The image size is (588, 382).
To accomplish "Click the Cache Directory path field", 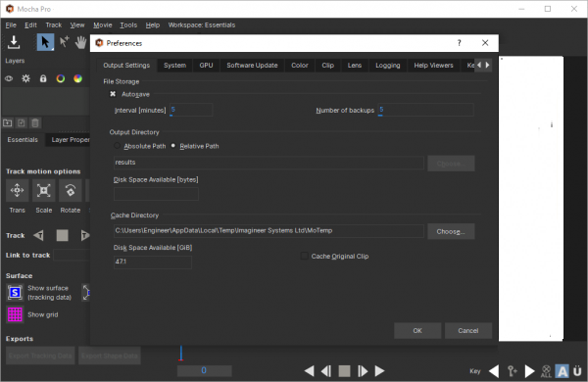I will tap(269, 230).
